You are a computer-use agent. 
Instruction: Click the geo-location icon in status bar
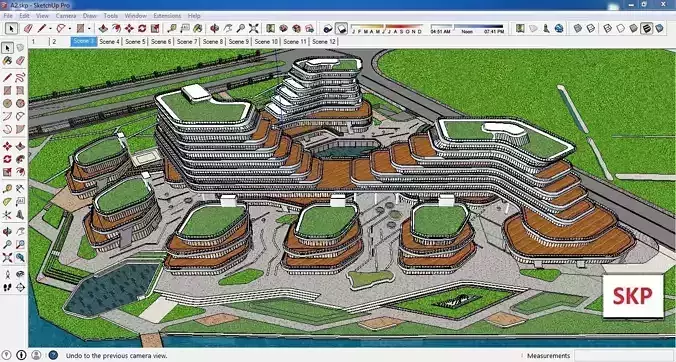coord(6,355)
